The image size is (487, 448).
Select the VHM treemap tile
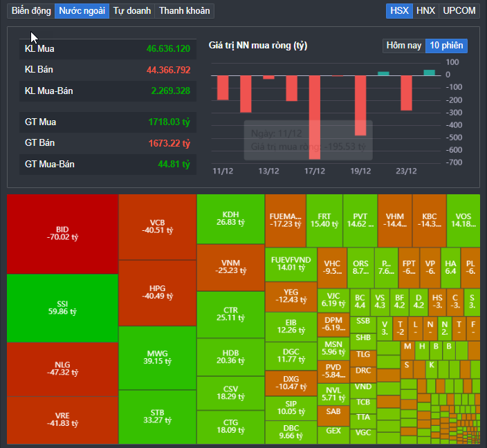[x=395, y=221]
